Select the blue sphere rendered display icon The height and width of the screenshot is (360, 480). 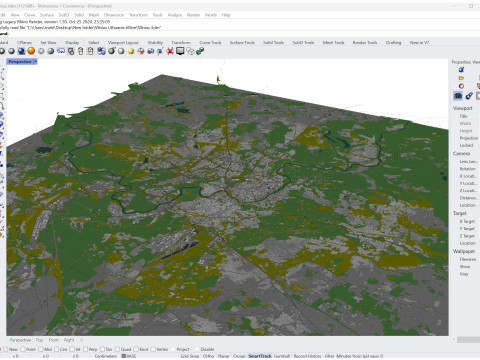pos(21,51)
